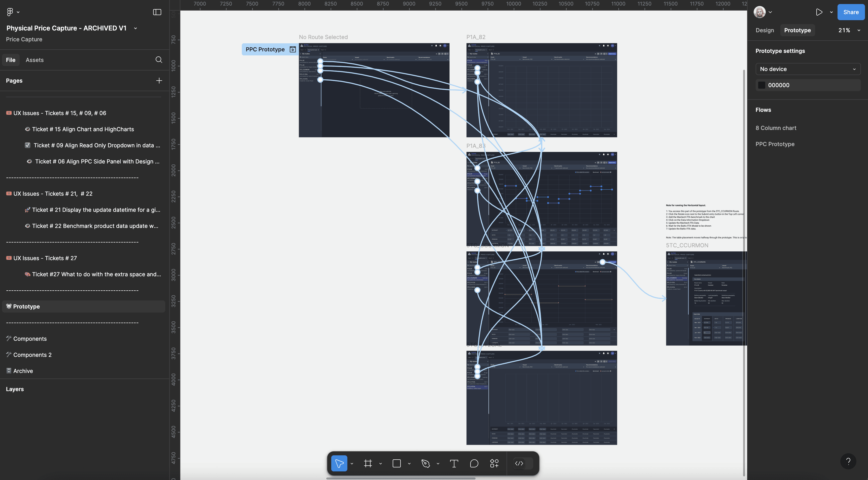Click search icon in file panel
Viewport: 868px width, 480px height.
[159, 60]
